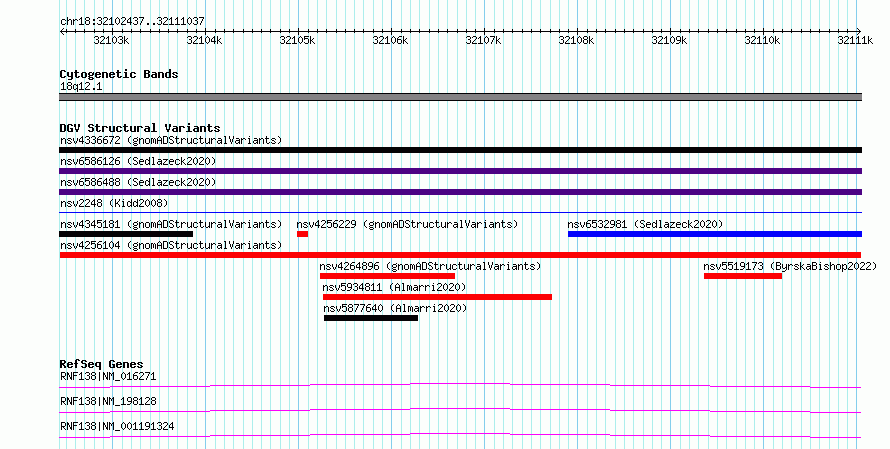890x449 pixels.
Task: Click the 32108k ruler tick label
Action: (576, 40)
